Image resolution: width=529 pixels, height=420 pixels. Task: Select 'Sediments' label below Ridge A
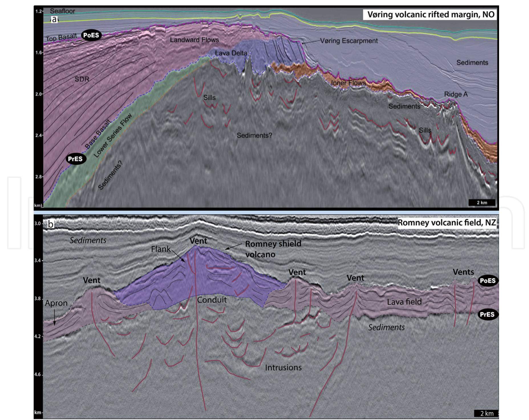(404, 106)
